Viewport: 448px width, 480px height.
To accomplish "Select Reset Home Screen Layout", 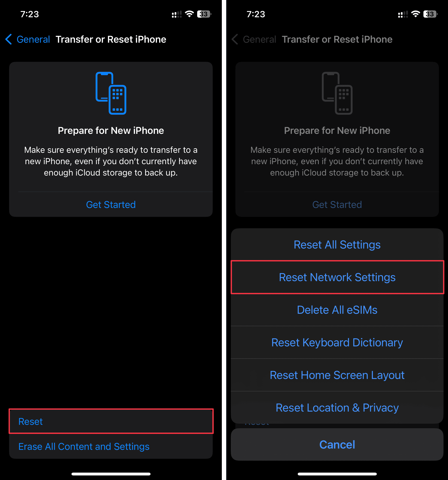I will pos(337,375).
